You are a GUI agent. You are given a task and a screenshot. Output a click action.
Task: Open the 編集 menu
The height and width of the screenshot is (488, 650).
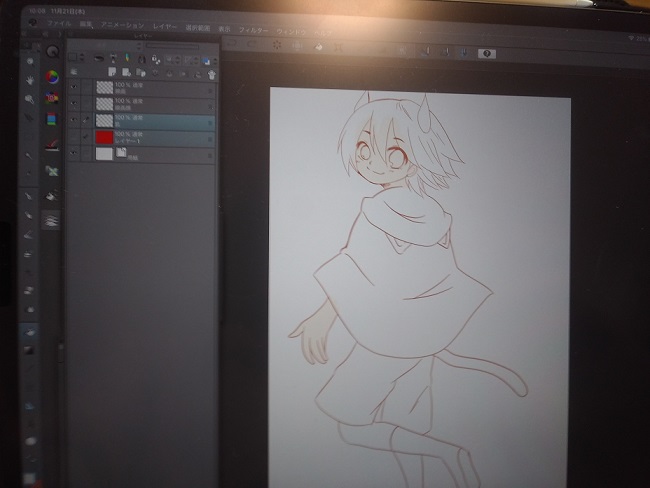(86, 24)
